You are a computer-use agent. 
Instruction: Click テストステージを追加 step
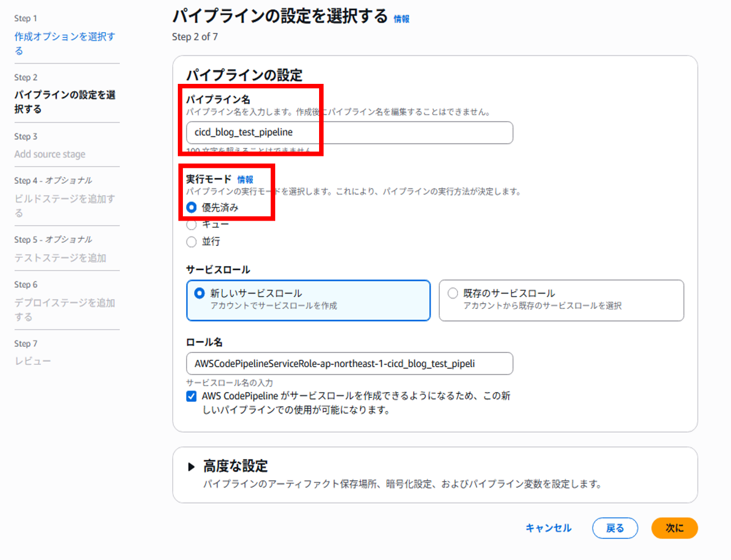tap(60, 258)
